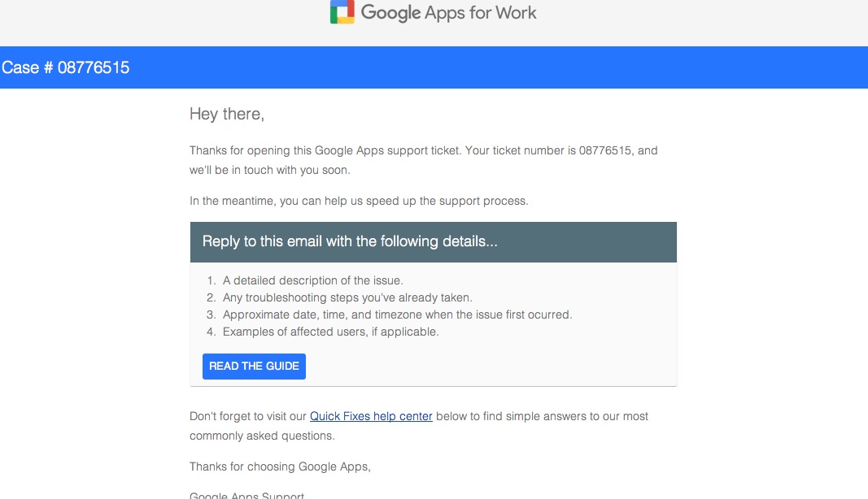The width and height of the screenshot is (868, 499).
Task: Click empty area of the blue case banner
Action: tap(498, 67)
